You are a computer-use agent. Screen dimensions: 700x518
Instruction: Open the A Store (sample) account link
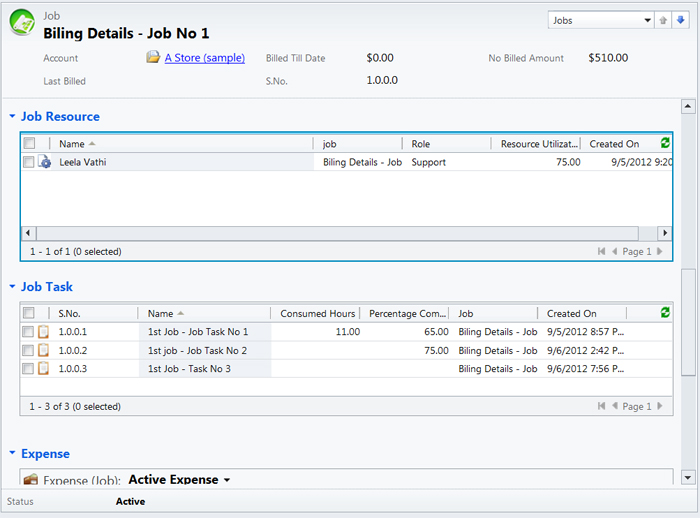point(204,58)
